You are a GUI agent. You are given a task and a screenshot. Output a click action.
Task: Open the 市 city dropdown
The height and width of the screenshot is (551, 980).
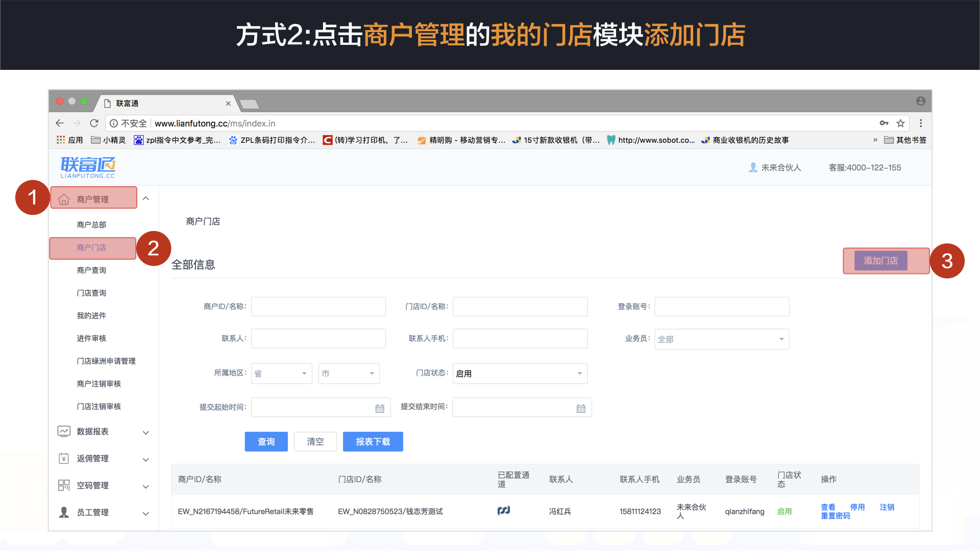(349, 373)
